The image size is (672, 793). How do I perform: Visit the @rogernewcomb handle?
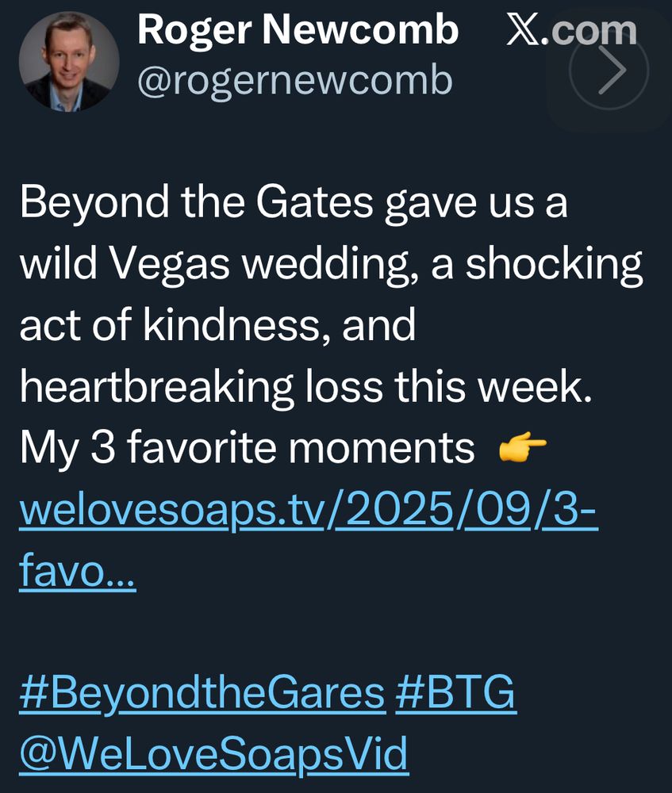click(x=294, y=80)
